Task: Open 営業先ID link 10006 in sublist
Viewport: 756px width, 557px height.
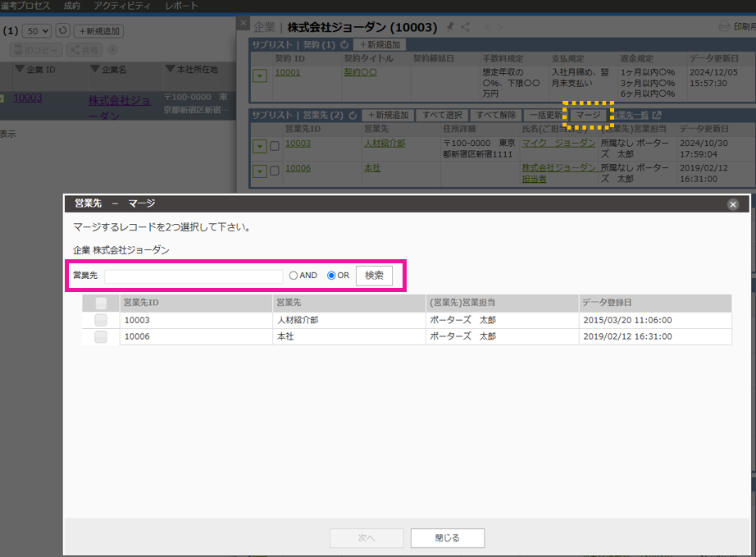Action: pos(298,168)
